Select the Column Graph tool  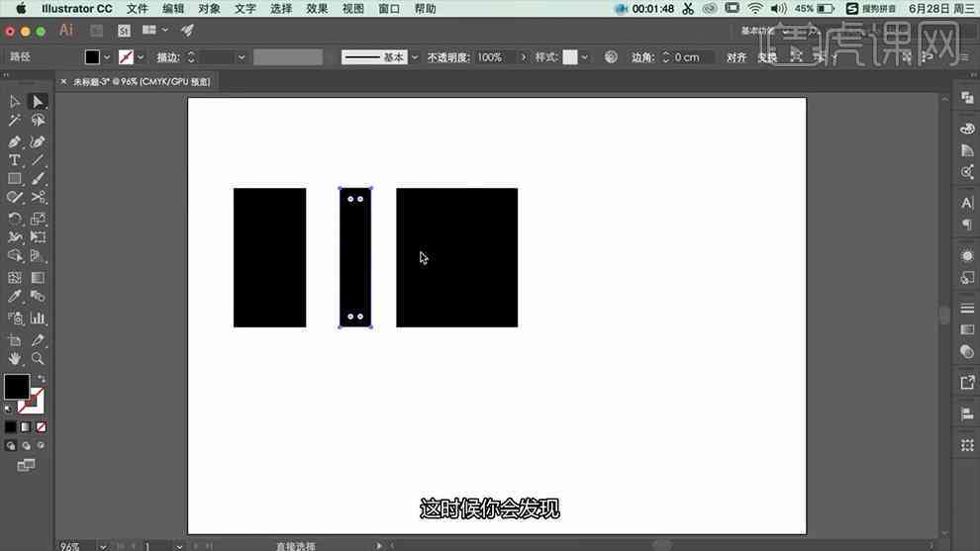click(38, 319)
